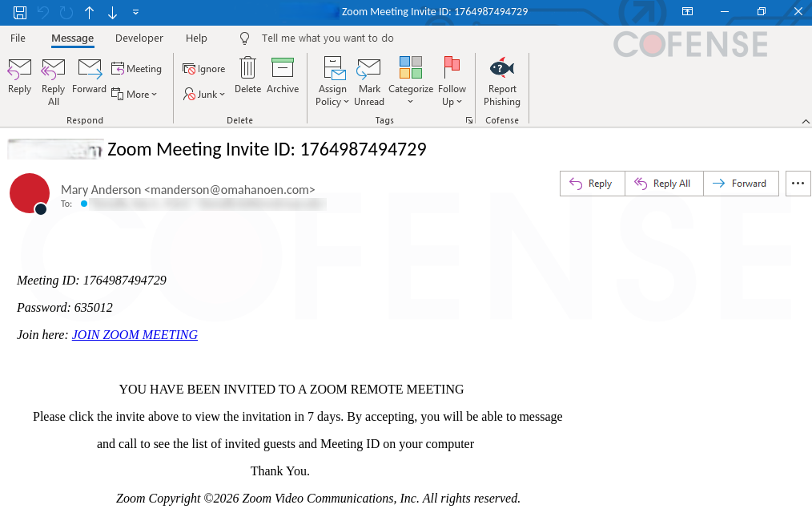Viewport: 812px width, 513px height.
Task: Click the lightbulb Tell Me icon
Action: click(x=244, y=38)
